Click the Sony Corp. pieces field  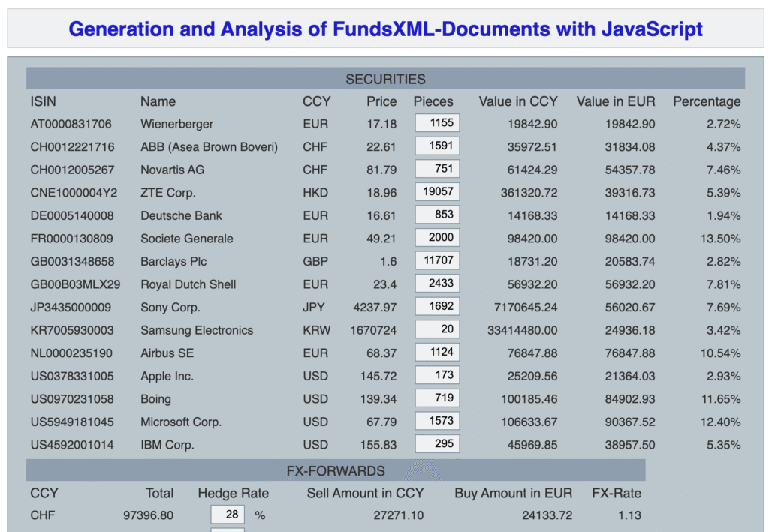[437, 307]
